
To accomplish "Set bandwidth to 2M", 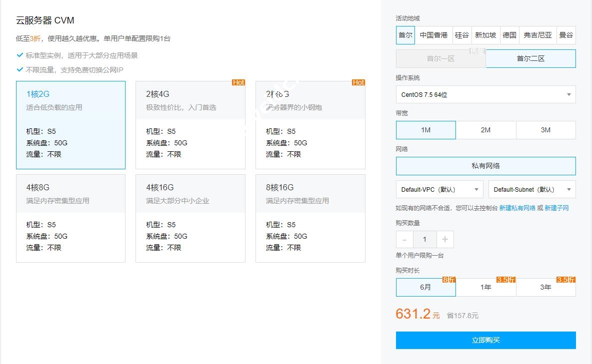I will [485, 130].
